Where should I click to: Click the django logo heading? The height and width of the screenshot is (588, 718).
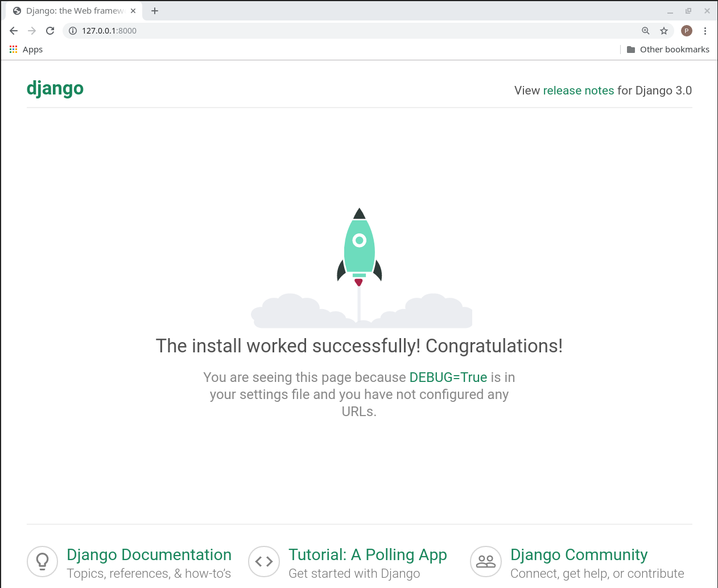[x=55, y=89]
